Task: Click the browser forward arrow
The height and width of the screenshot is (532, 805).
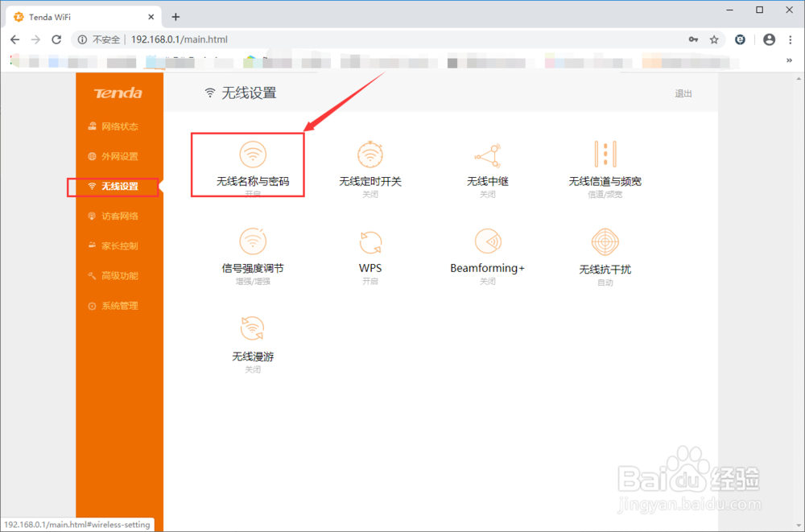Action: 35,39
